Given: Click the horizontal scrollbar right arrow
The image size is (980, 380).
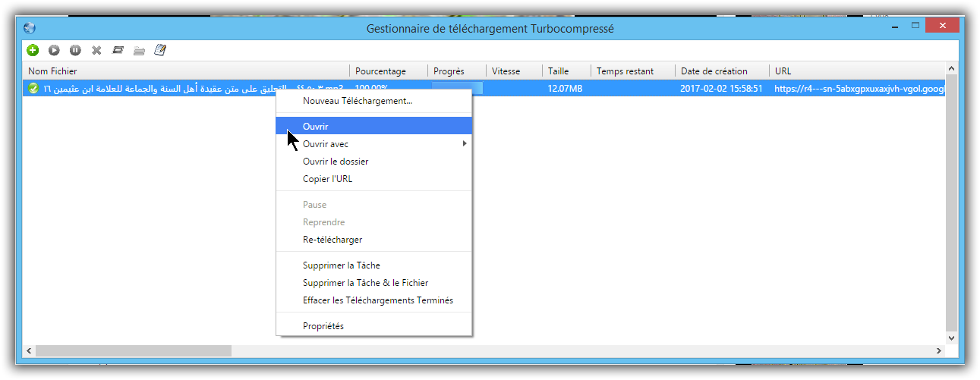Looking at the screenshot, I should [939, 351].
